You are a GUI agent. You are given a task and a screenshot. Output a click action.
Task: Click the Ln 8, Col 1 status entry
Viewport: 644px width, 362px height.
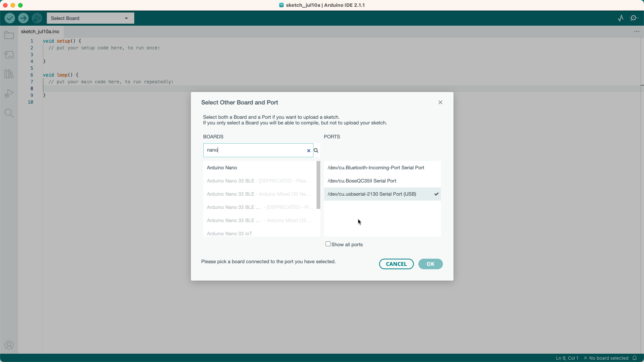[x=567, y=358]
